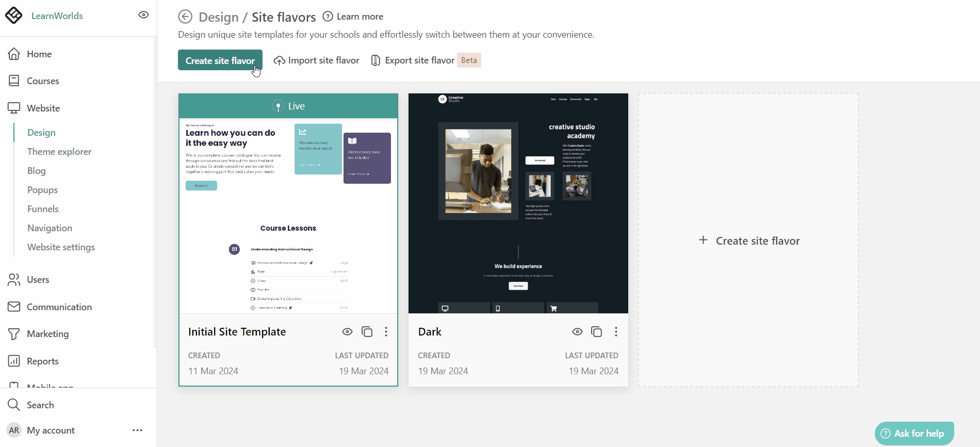Click the Dark flavor title
980x447 pixels.
430,332
